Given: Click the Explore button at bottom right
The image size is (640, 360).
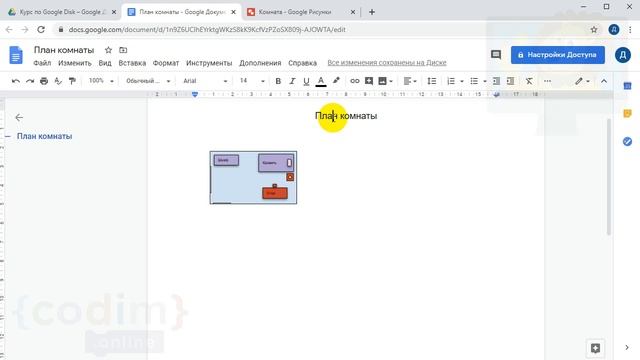Looking at the screenshot, I should [x=595, y=348].
